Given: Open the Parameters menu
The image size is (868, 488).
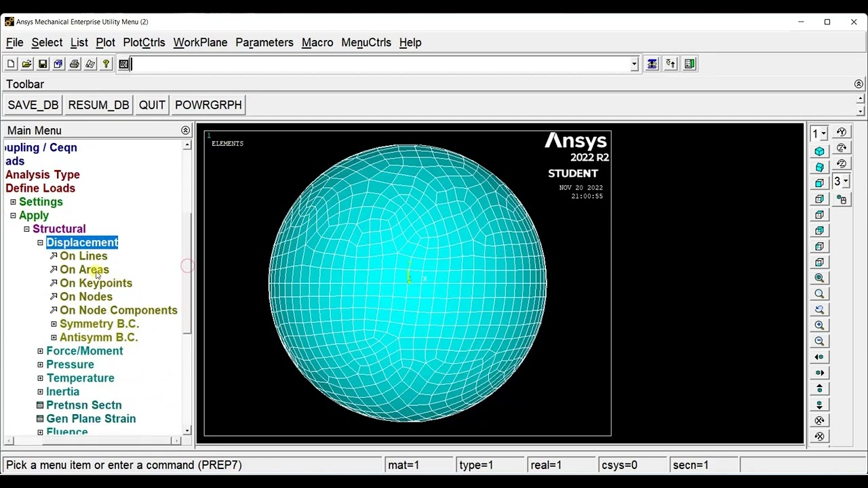Looking at the screenshot, I should tap(264, 42).
